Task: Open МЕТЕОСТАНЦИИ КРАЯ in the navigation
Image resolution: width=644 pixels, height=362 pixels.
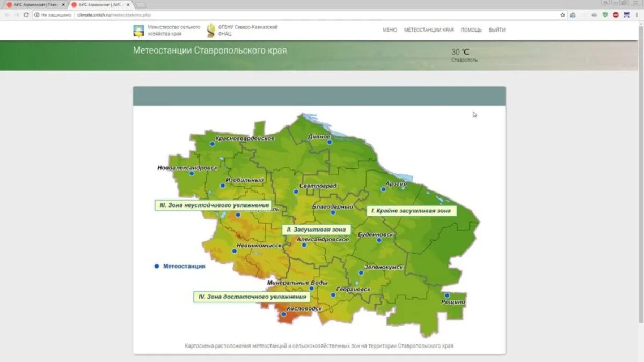Action: (429, 30)
